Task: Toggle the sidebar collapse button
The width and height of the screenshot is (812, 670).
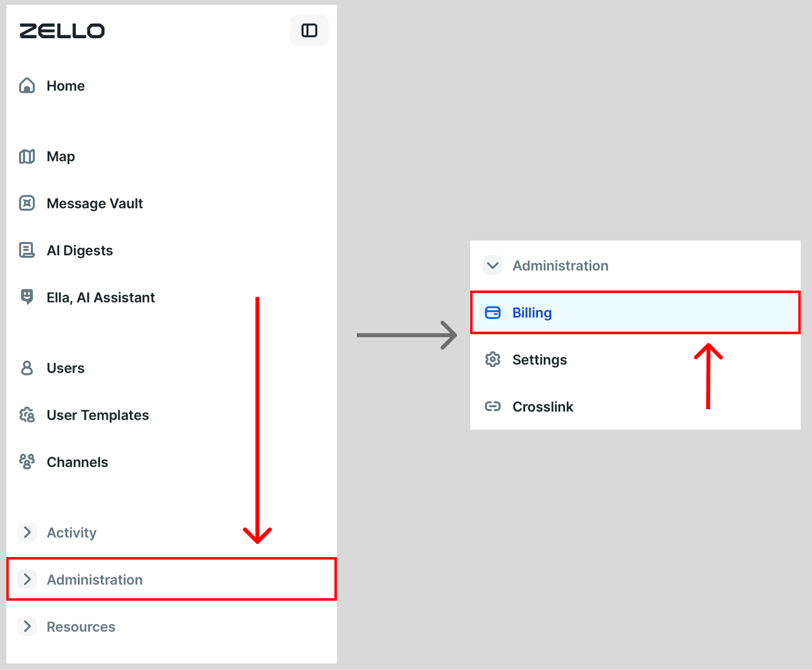Action: click(x=309, y=31)
